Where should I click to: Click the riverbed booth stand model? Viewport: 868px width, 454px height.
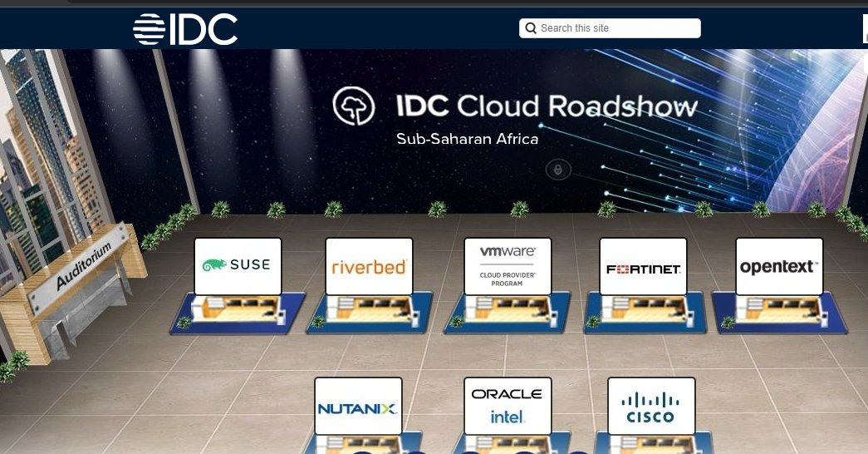[370, 313]
